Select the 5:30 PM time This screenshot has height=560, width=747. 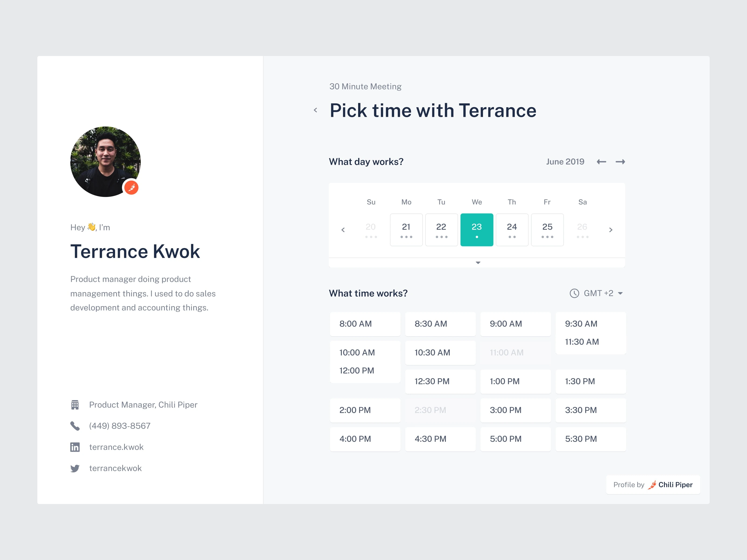591,439
